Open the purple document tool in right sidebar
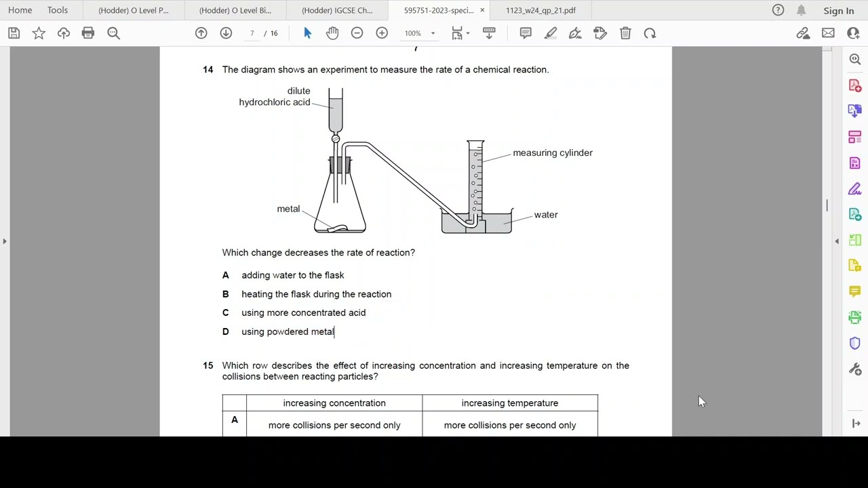868x488 pixels. [x=855, y=163]
